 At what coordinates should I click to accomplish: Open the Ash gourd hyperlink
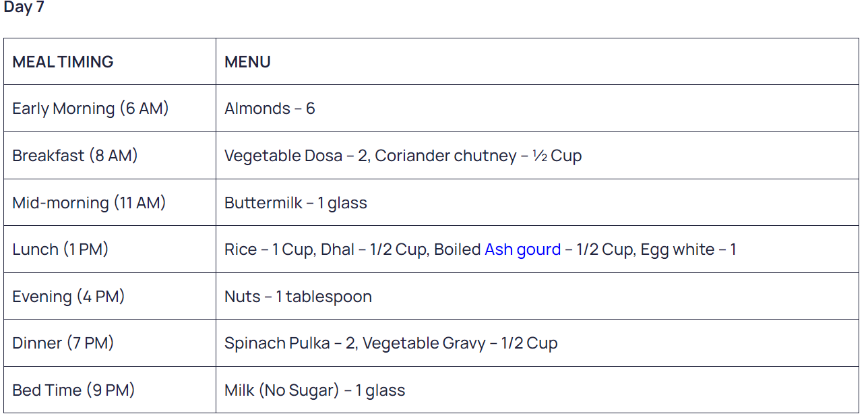point(522,249)
